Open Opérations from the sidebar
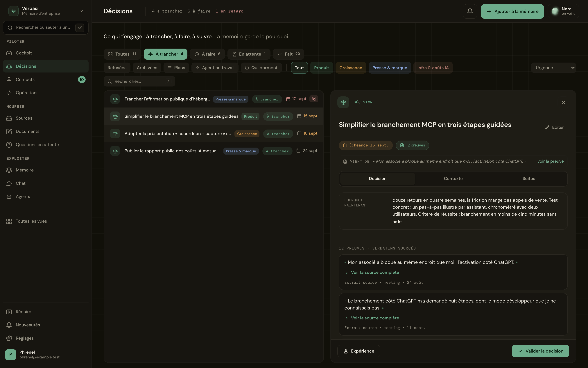The height and width of the screenshot is (368, 588). (46, 93)
